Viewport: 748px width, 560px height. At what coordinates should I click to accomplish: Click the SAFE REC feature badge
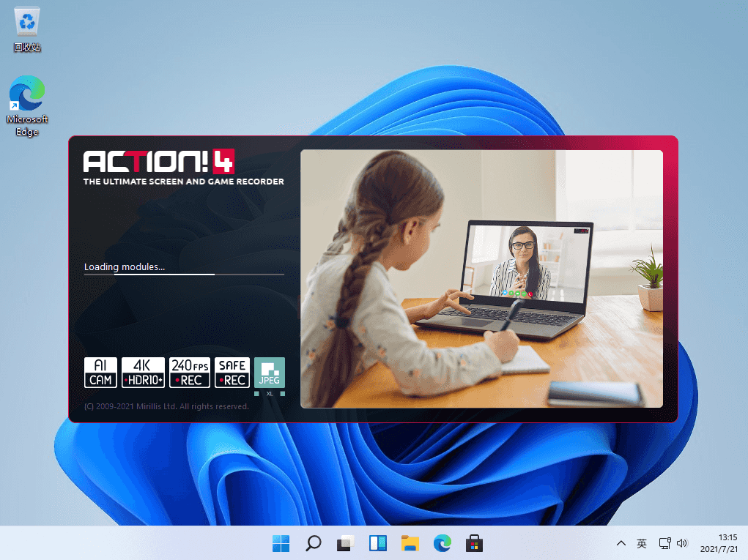(232, 372)
